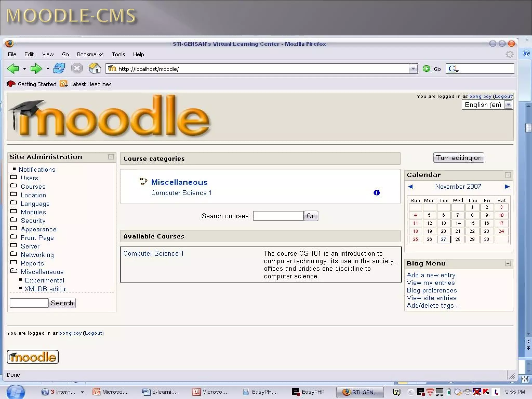Open the Miscellaneous course category link
The image size is (532, 399).
coord(179,182)
